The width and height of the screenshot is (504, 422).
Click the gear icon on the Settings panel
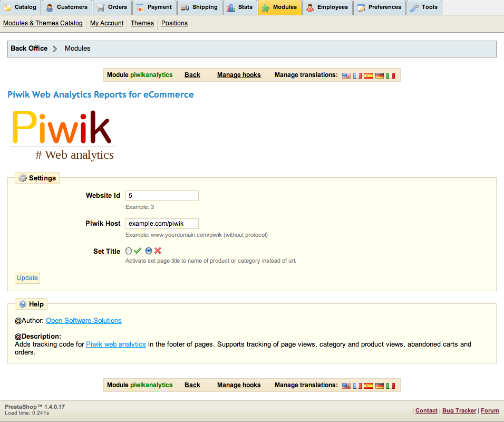tap(22, 178)
